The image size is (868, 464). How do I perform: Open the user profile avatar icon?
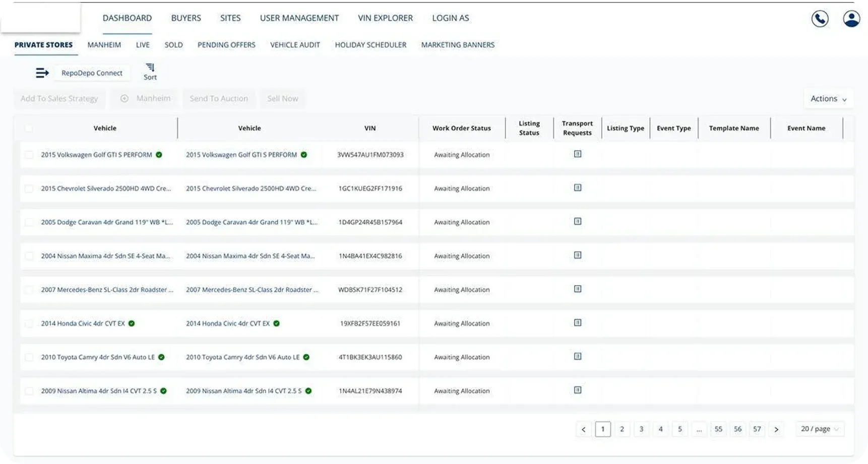(x=851, y=19)
